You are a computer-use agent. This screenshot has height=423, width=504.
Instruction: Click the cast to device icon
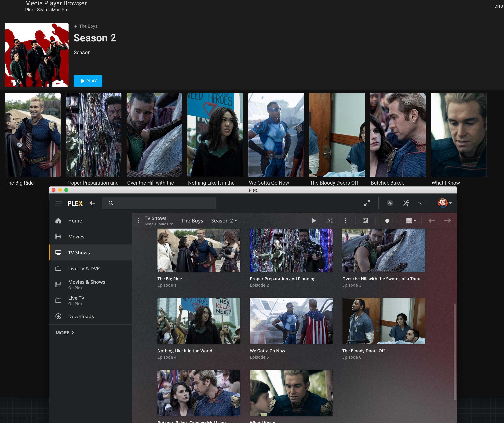422,203
